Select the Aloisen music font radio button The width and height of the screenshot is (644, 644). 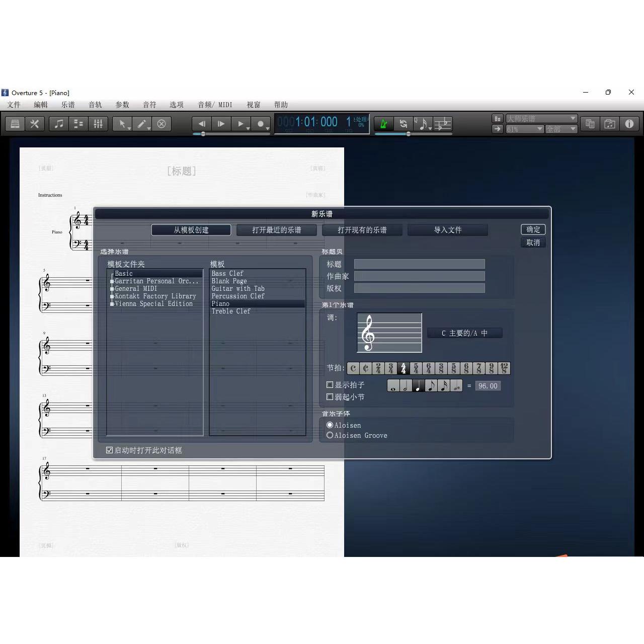click(330, 425)
